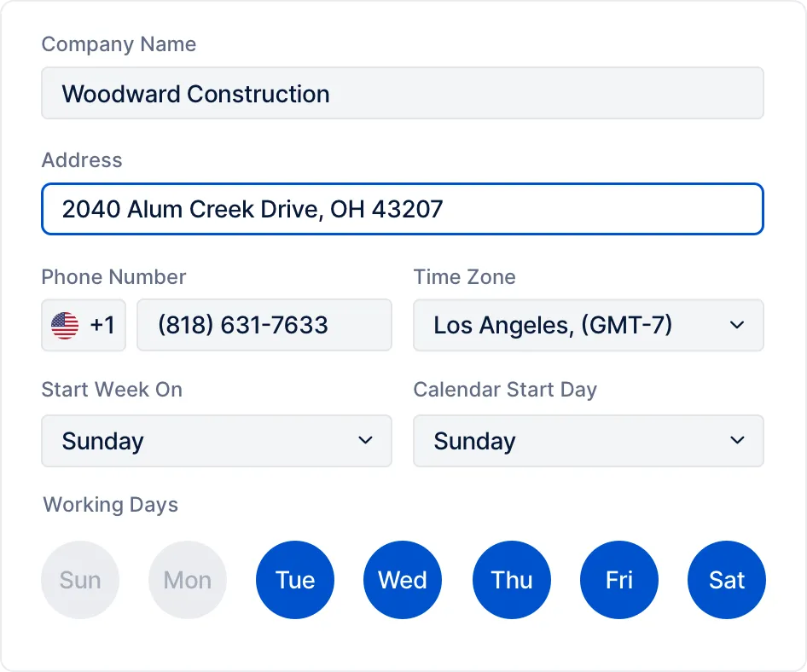Select the Company Name input field

(403, 93)
